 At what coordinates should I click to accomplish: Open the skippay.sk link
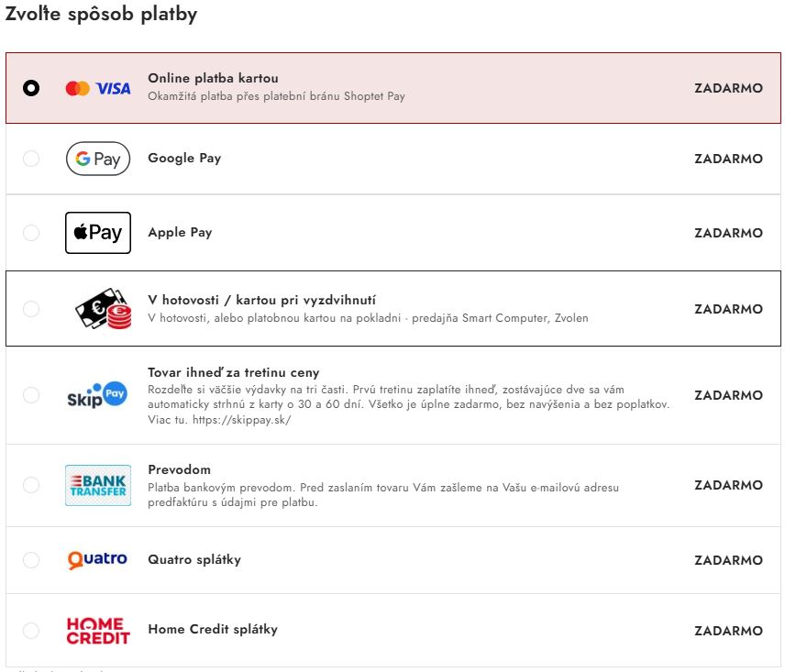[242, 420]
